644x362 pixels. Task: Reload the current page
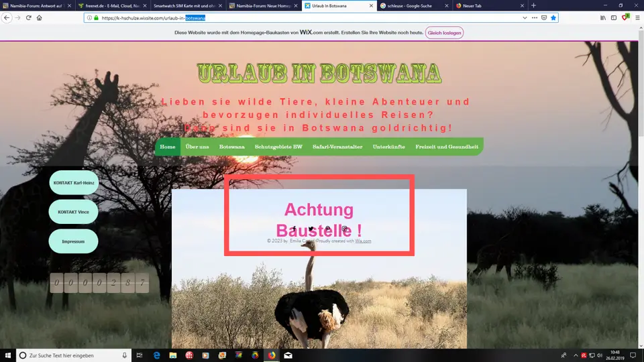pos(28,17)
